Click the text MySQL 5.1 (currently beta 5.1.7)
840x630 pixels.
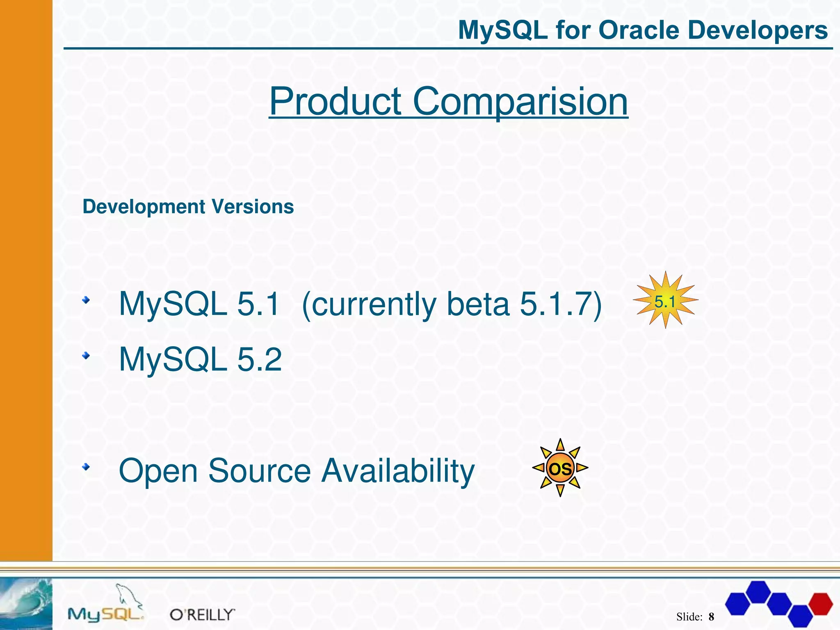tap(361, 304)
